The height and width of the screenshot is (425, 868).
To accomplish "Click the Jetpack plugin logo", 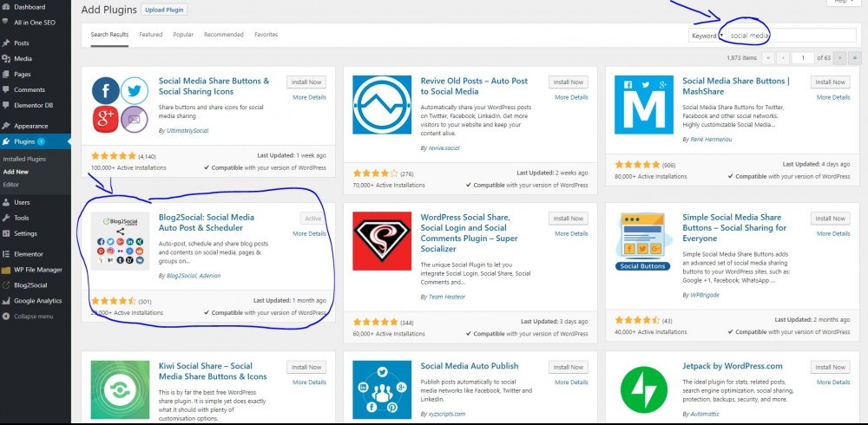I will click(x=644, y=389).
